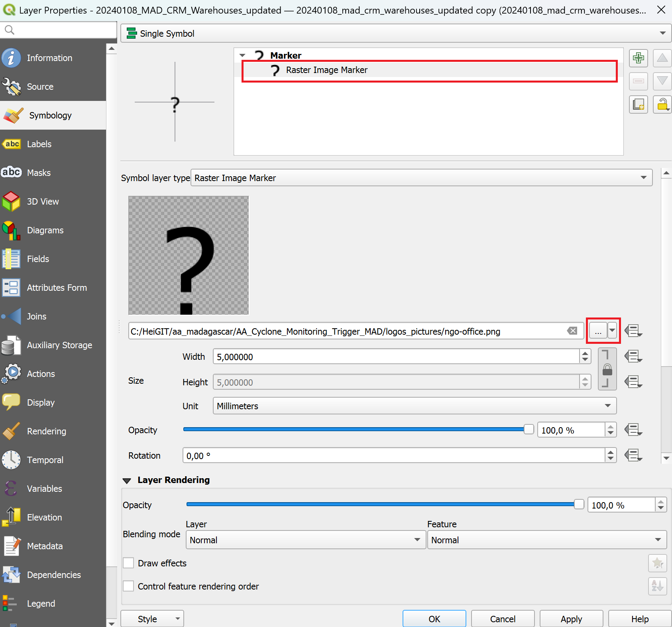
Task: Click the OK button
Action: pos(434,619)
